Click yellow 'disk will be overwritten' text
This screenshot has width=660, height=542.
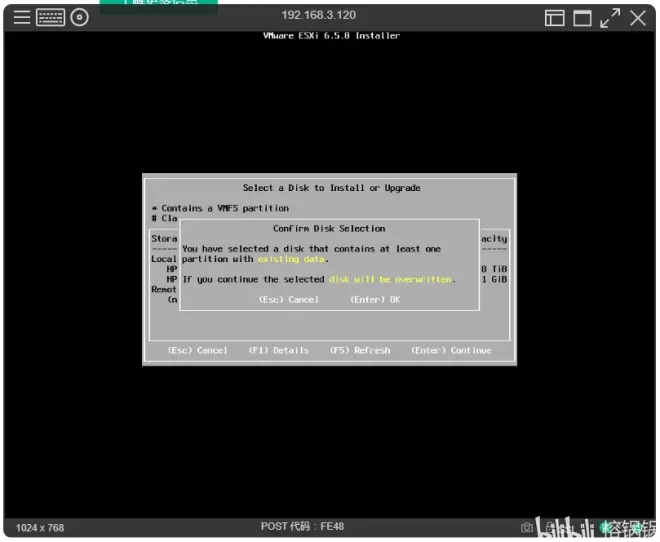[x=390, y=279]
